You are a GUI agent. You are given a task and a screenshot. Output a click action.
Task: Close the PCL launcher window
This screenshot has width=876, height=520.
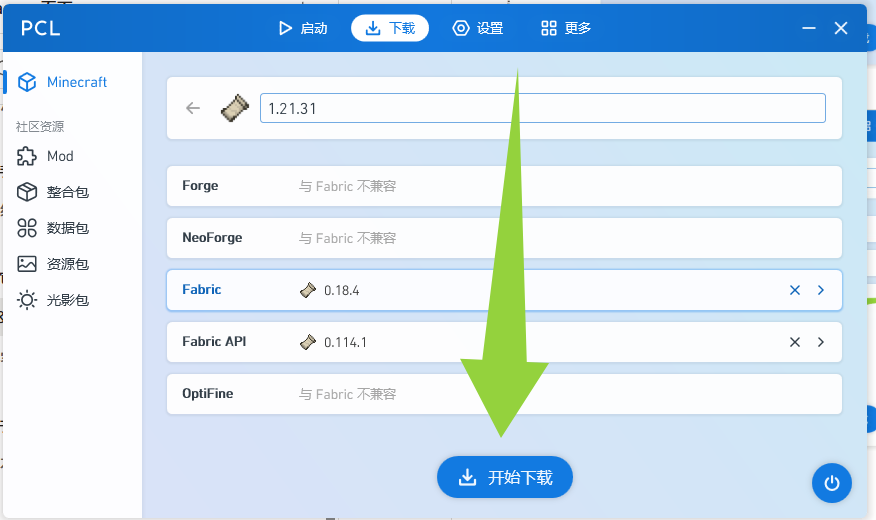(841, 28)
